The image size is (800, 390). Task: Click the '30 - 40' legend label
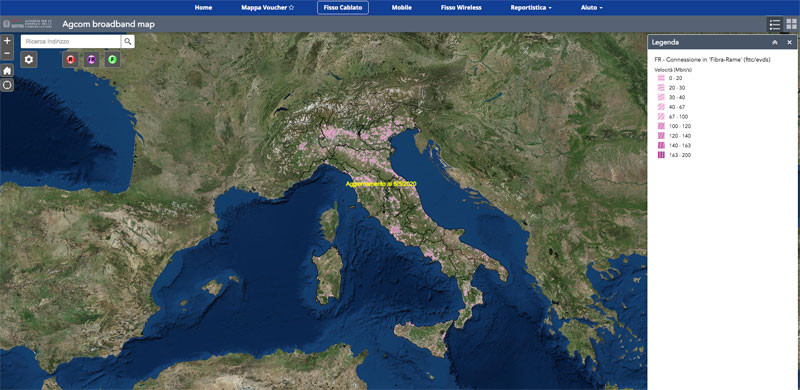click(677, 98)
